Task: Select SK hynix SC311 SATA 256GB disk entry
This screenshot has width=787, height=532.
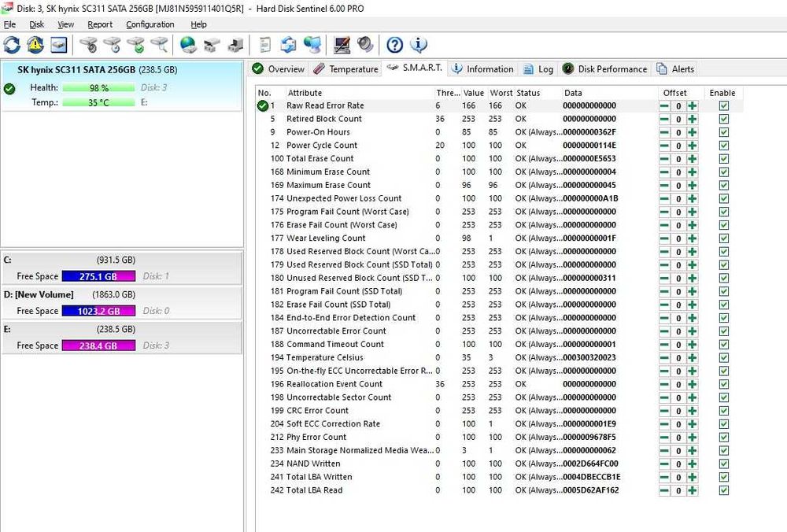Action: coord(122,86)
